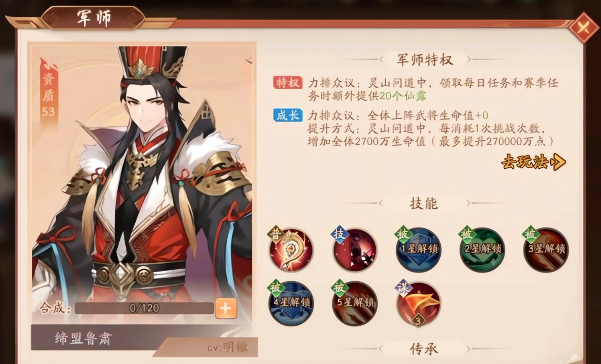Select the active skill icon labeled 技
Image resolution: width=601 pixels, height=364 pixels.
point(355,250)
